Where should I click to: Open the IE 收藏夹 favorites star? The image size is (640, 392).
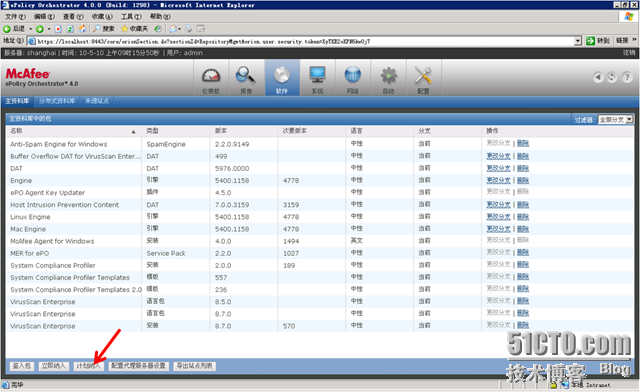[134, 29]
